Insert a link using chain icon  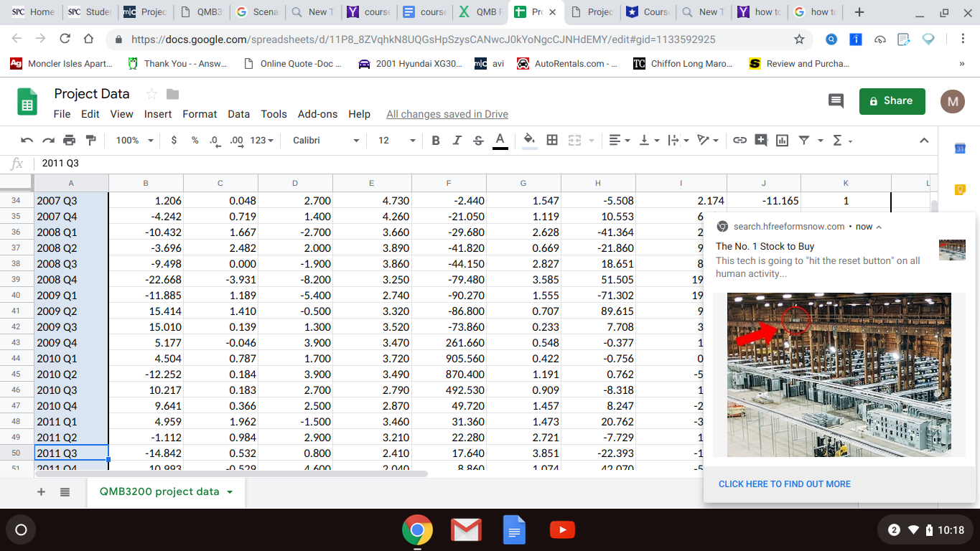(x=739, y=141)
